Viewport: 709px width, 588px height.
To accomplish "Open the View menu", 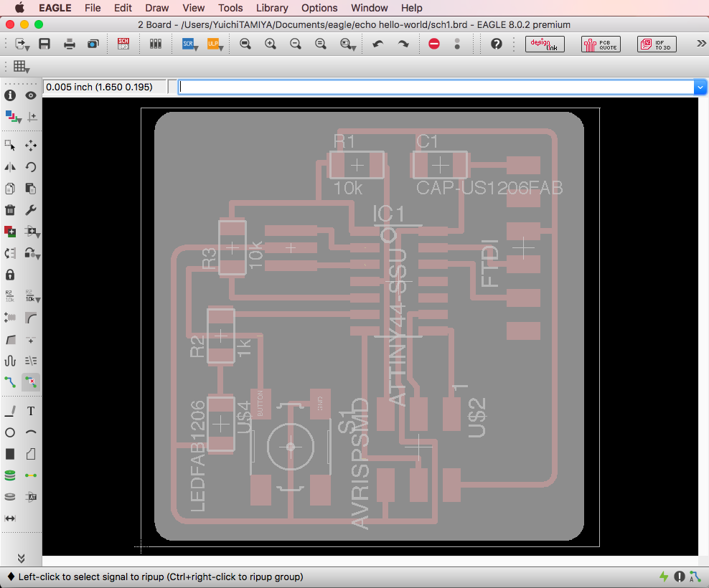I will 194,8.
